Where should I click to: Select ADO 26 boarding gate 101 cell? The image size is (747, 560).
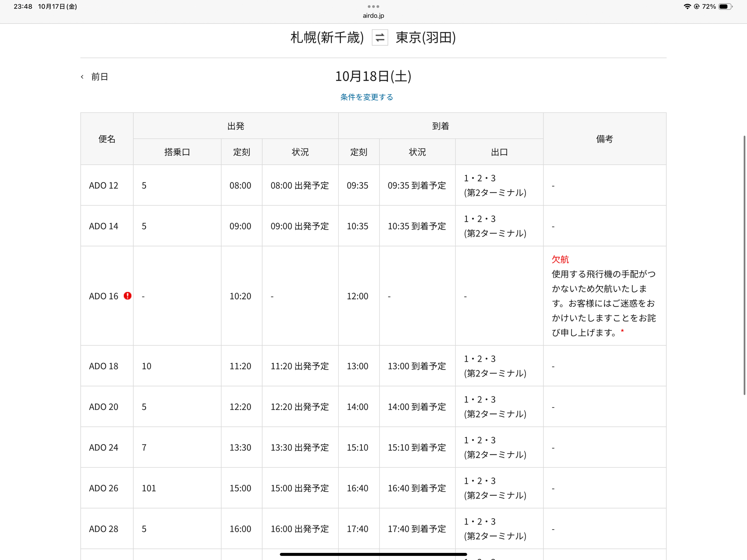tap(149, 488)
